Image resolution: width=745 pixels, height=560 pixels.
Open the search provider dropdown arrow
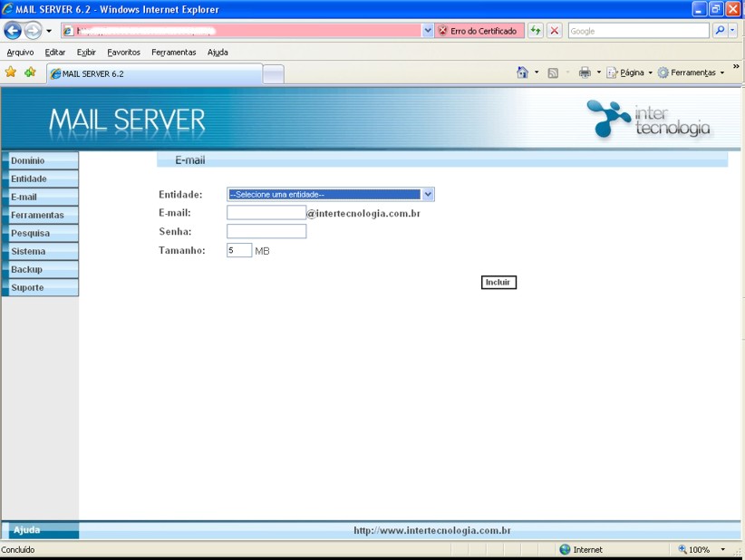732,31
